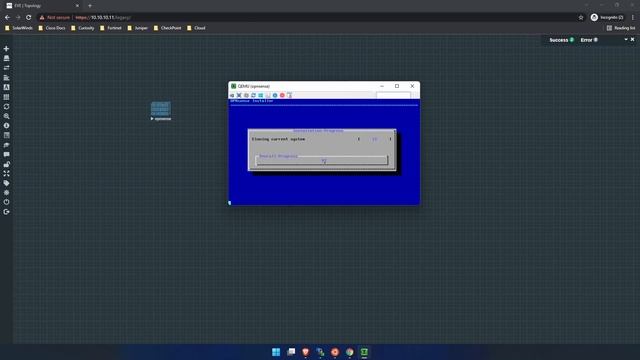
Task: Click the Not secure warning badge
Action: point(55,18)
